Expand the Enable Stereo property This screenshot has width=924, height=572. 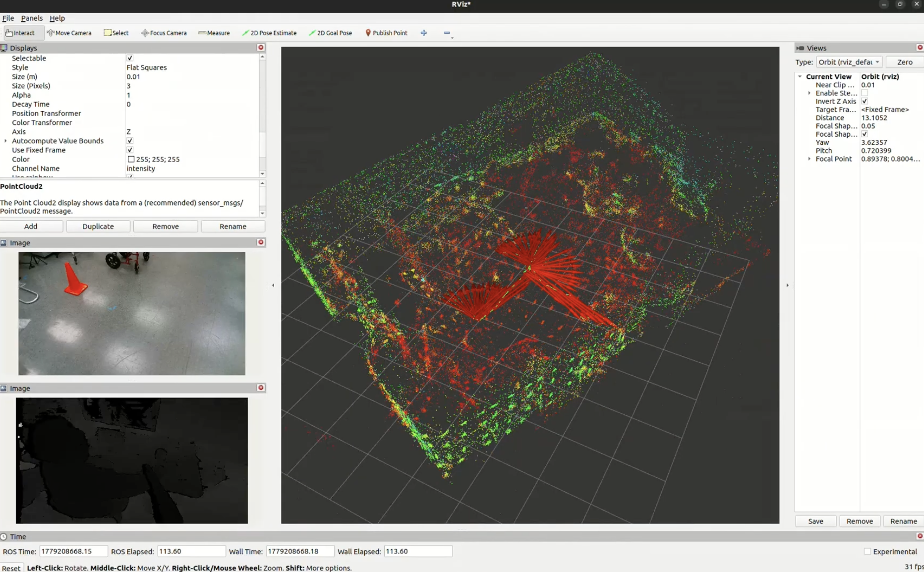pyautogui.click(x=809, y=93)
